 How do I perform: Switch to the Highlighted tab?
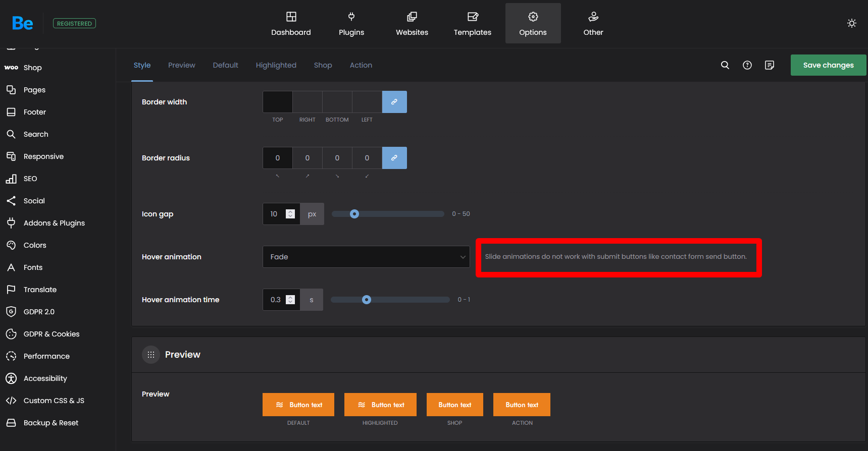[276, 65]
